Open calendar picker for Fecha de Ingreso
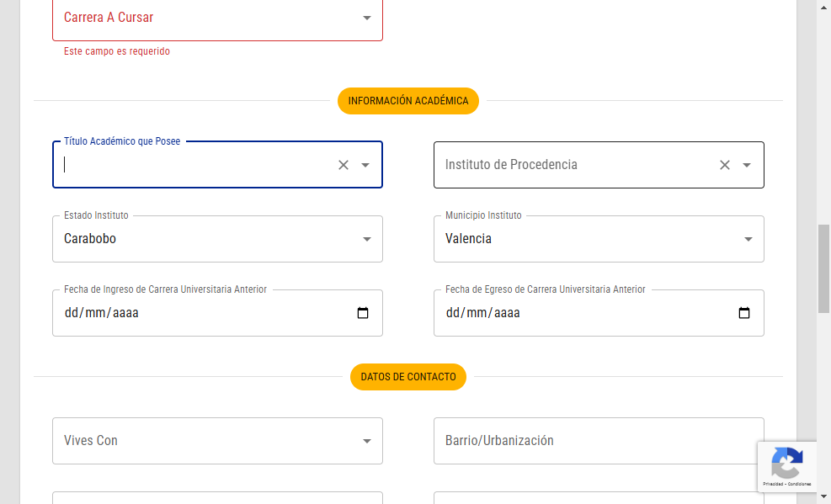Image resolution: width=831 pixels, height=504 pixels. coord(363,313)
